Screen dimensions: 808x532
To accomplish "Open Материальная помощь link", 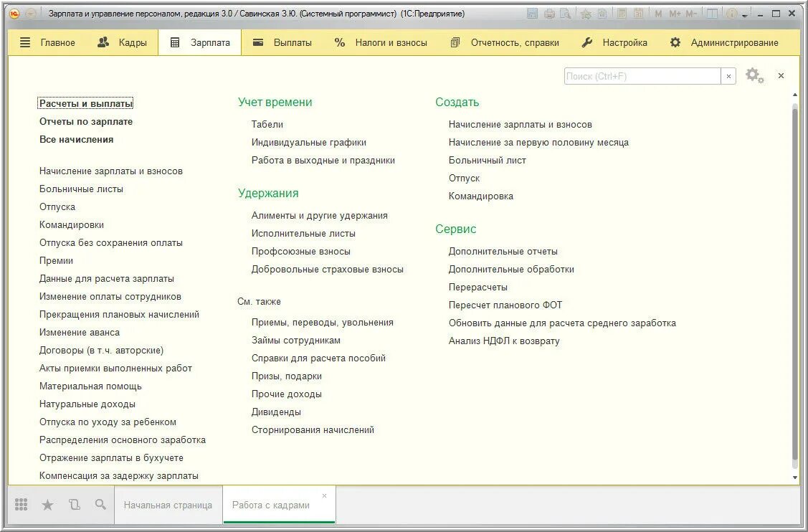I will 90,386.
